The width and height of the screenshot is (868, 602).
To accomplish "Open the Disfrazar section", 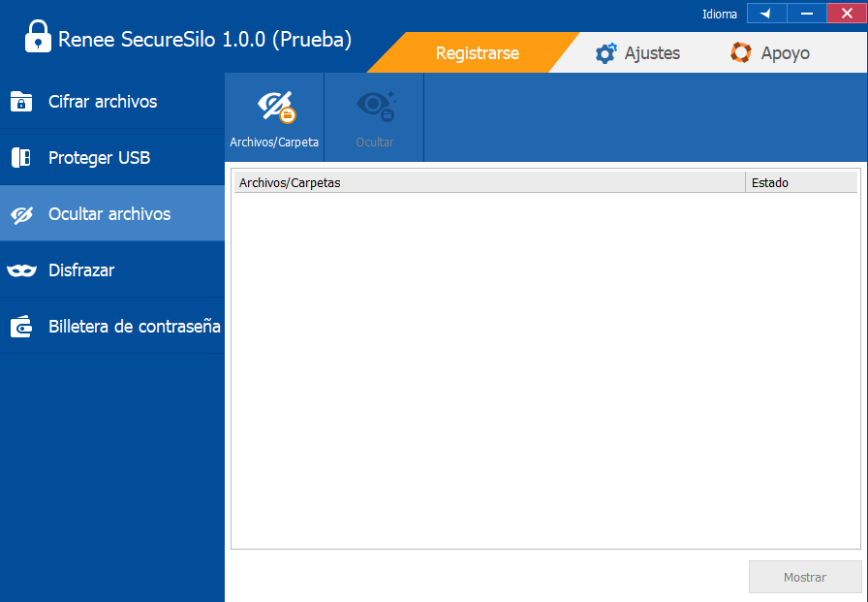I will click(x=111, y=270).
